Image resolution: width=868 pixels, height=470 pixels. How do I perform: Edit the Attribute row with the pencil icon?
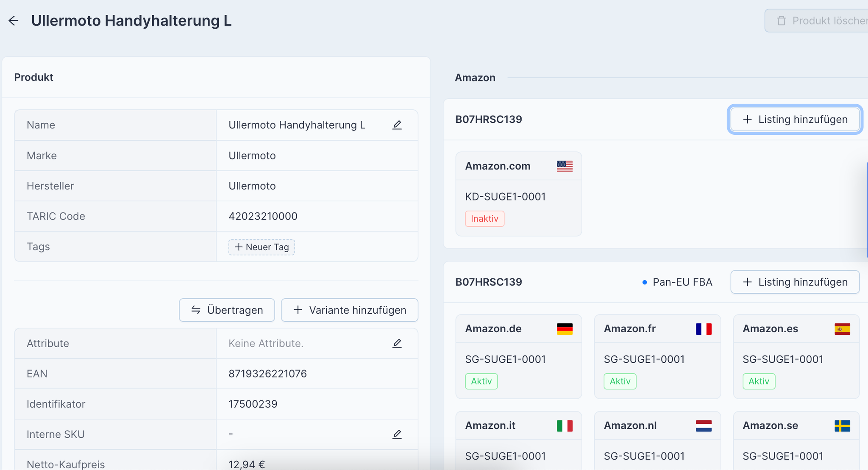pyautogui.click(x=397, y=343)
